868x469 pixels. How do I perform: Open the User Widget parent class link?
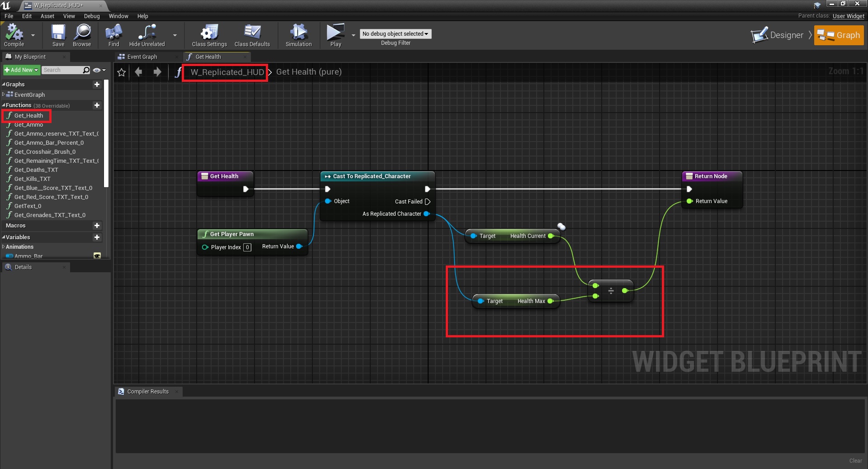848,16
